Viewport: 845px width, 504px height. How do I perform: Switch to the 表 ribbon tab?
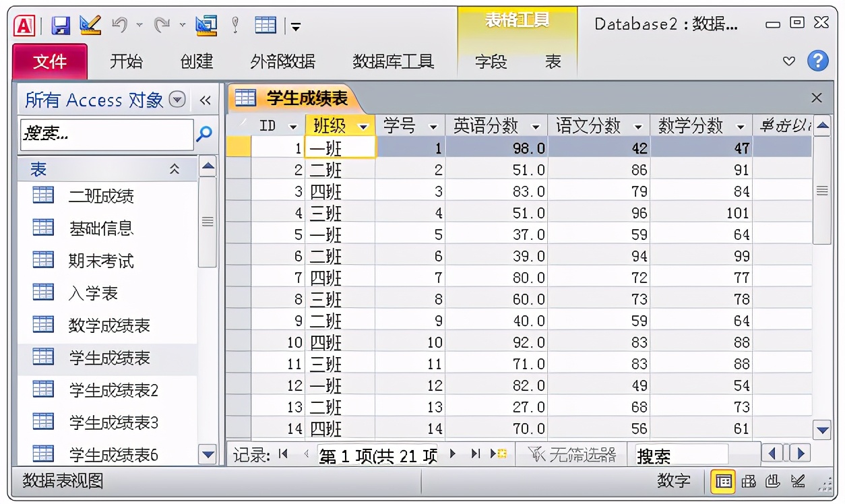pos(553,62)
